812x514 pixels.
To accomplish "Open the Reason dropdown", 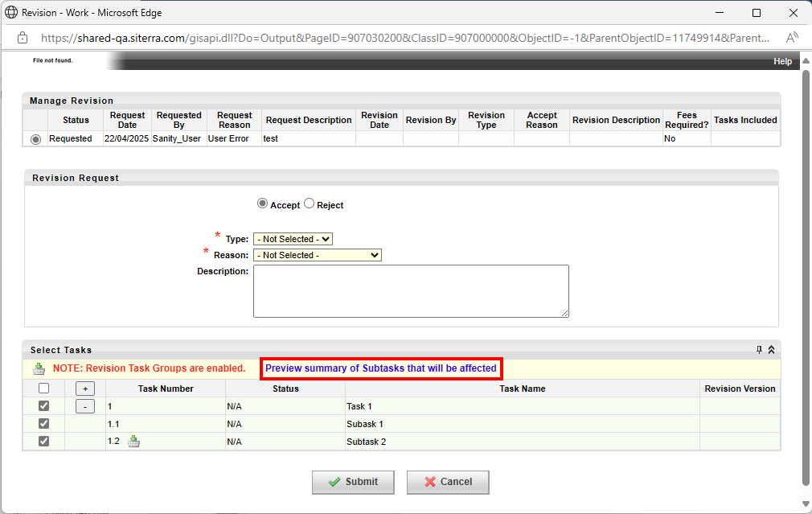I will 318,255.
